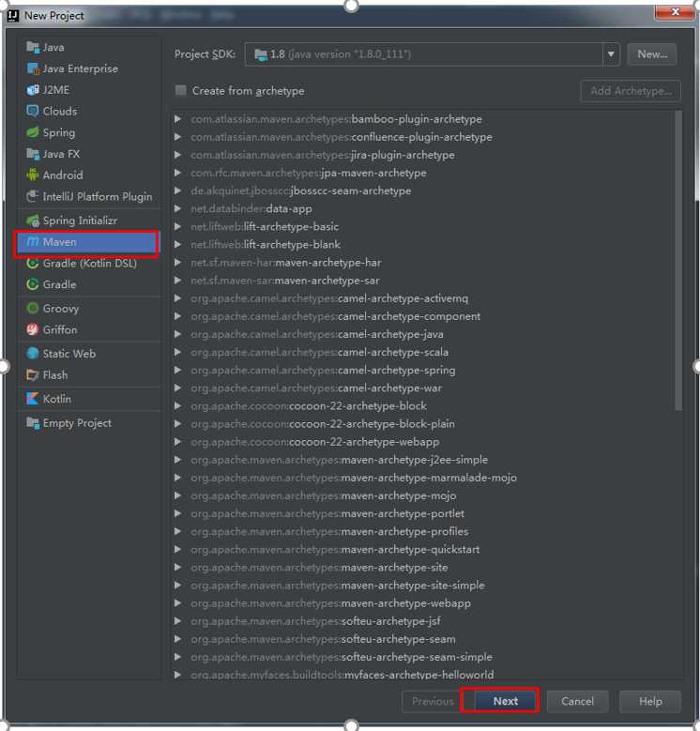Expand bamboo-plugin-archetype node
The image size is (700, 731).
(177, 119)
